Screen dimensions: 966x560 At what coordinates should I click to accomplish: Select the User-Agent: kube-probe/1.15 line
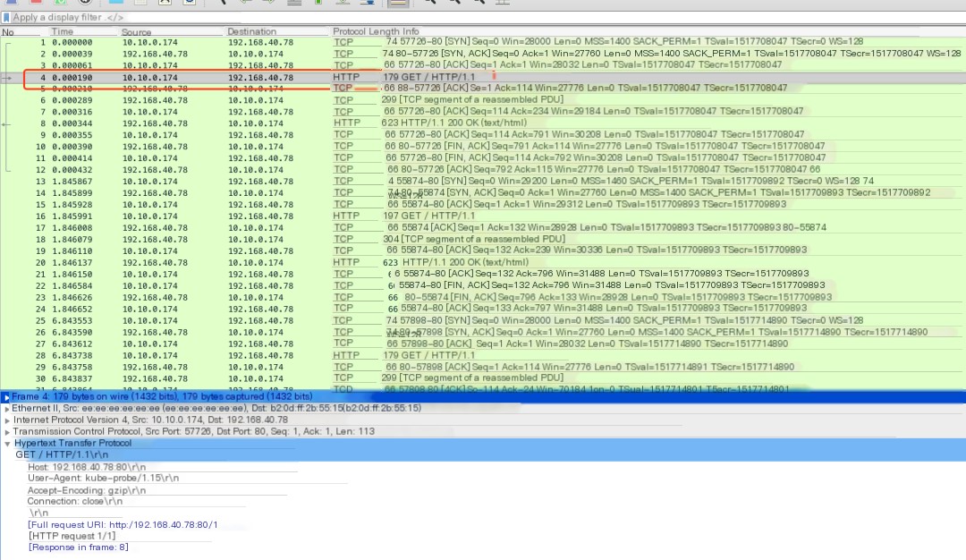tap(103, 478)
